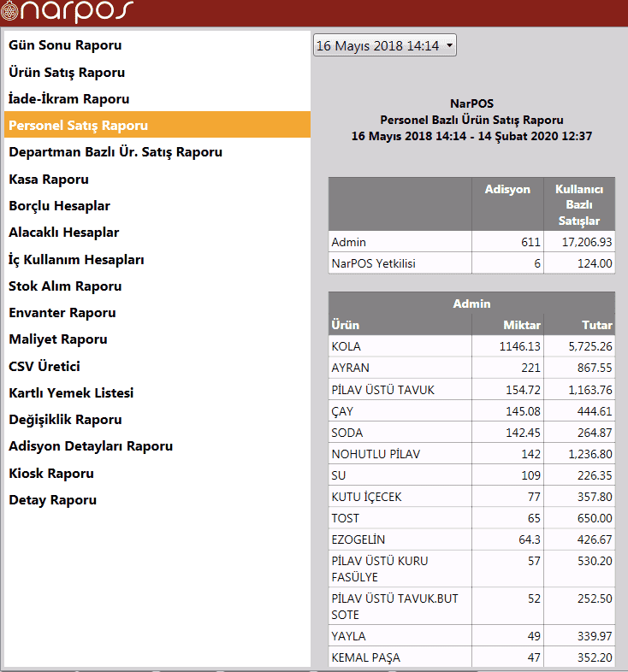This screenshot has height=672, width=628.
Task: View Envanter Raporu
Action: pyautogui.click(x=62, y=313)
